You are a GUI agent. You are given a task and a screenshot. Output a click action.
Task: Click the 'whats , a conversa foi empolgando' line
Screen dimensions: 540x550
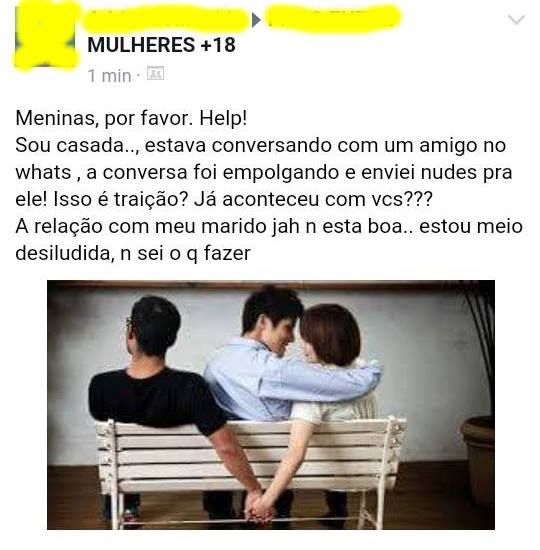[264, 173]
